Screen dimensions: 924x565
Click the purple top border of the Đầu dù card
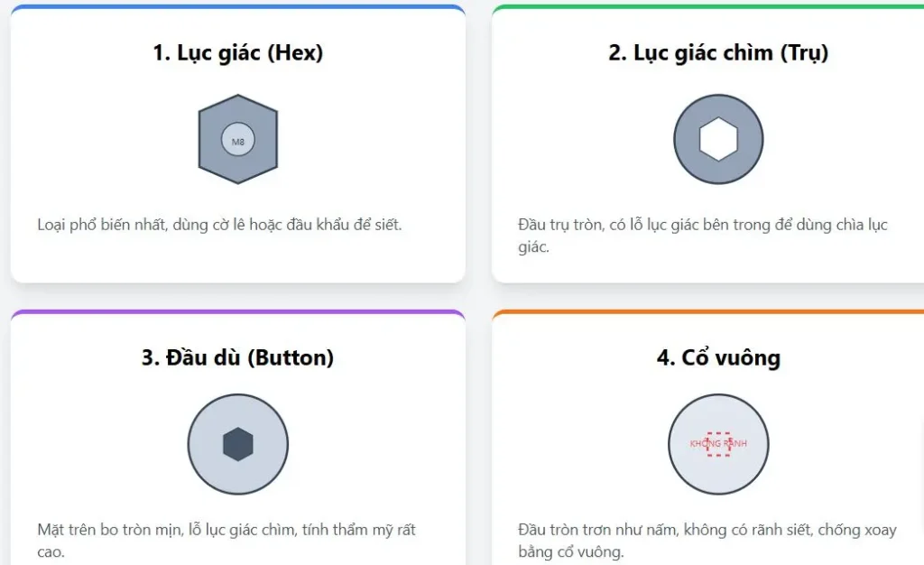pos(238,312)
